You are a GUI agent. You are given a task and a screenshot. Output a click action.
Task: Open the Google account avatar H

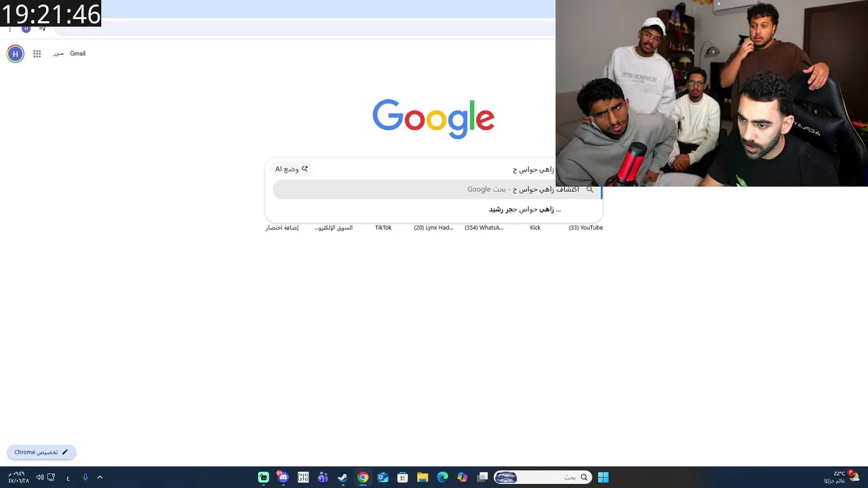pyautogui.click(x=16, y=54)
